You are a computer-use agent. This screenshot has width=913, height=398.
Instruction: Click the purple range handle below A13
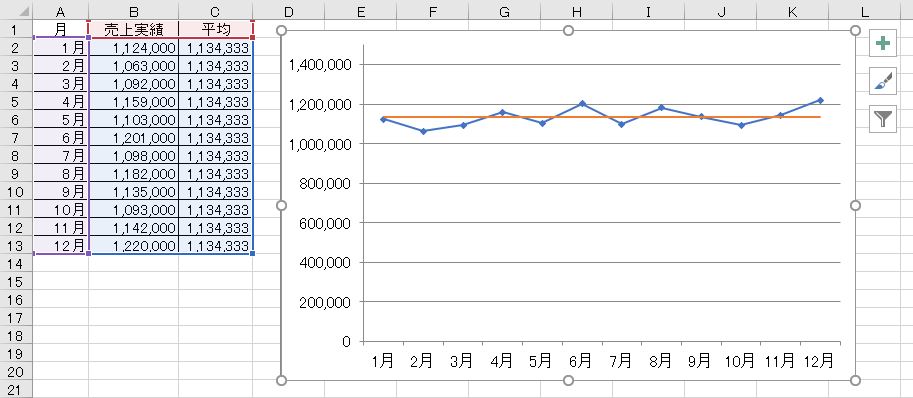tap(88, 254)
